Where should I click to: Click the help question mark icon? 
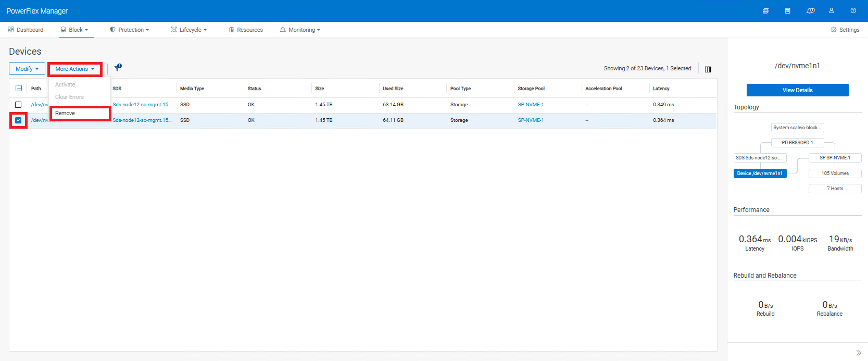pyautogui.click(x=853, y=11)
